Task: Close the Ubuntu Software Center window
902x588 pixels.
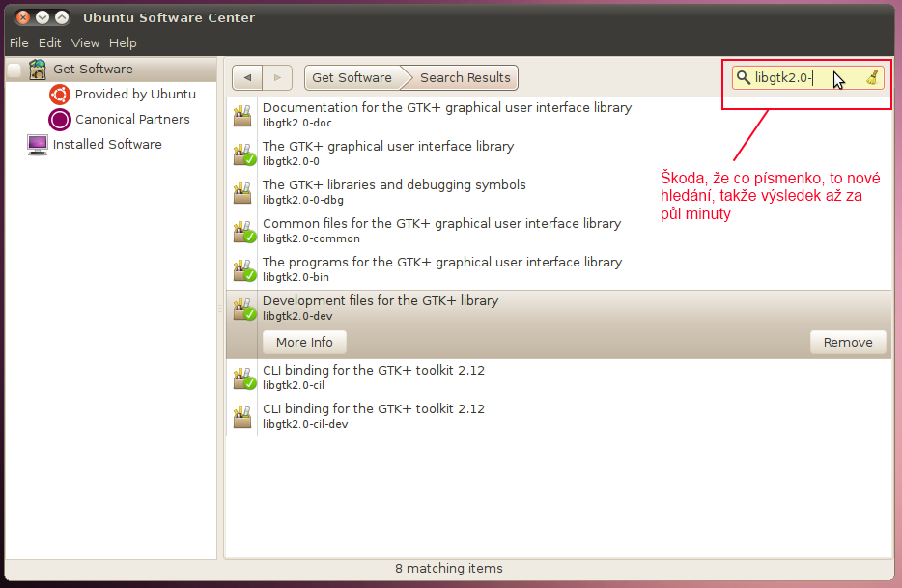Action: point(23,17)
